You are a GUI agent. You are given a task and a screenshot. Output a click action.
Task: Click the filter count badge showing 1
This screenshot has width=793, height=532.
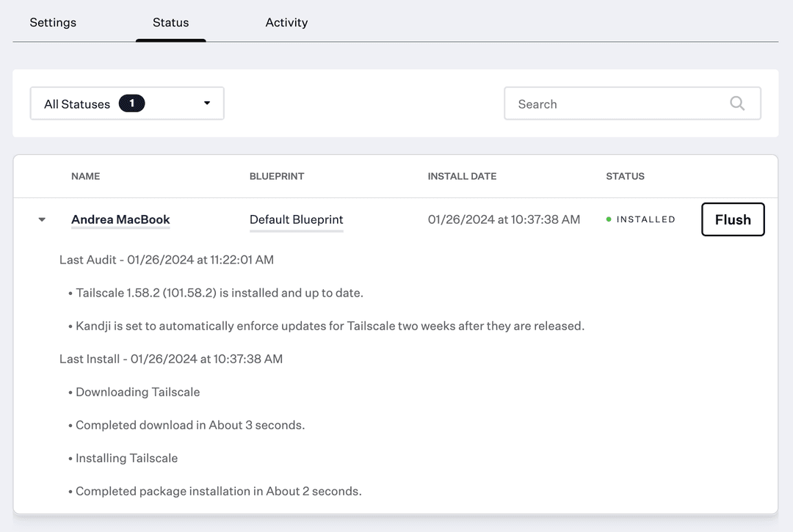click(131, 103)
